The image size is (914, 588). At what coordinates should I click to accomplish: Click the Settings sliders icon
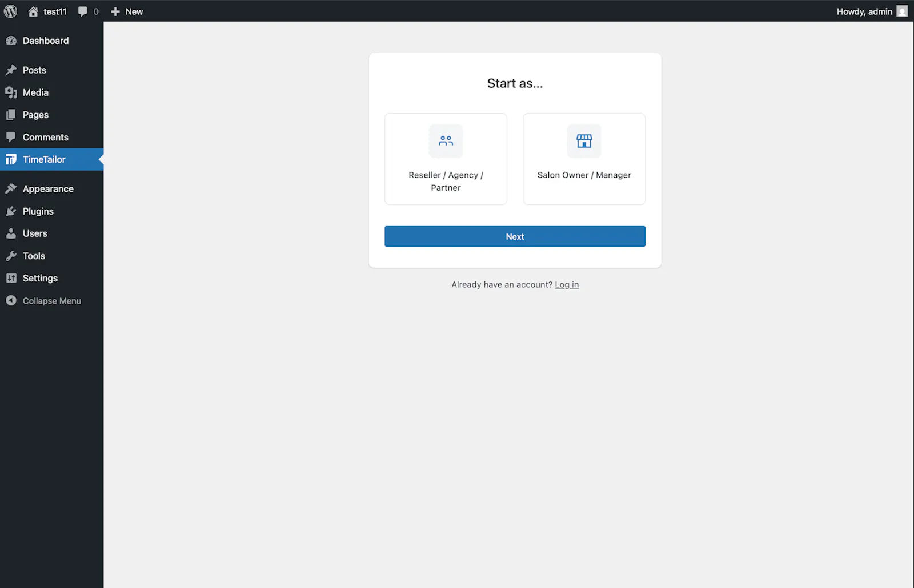coord(11,278)
